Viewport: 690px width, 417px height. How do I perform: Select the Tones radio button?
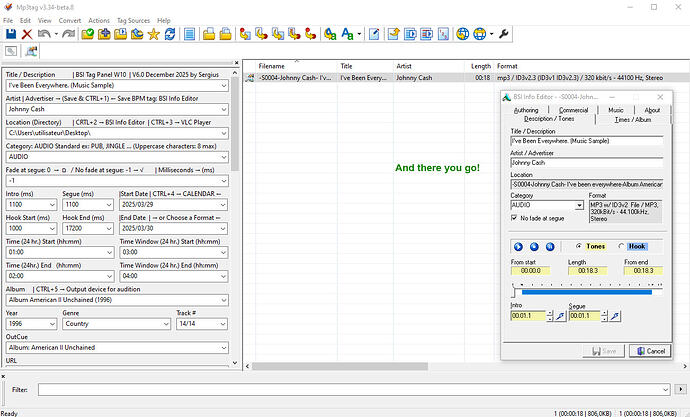coord(578,246)
